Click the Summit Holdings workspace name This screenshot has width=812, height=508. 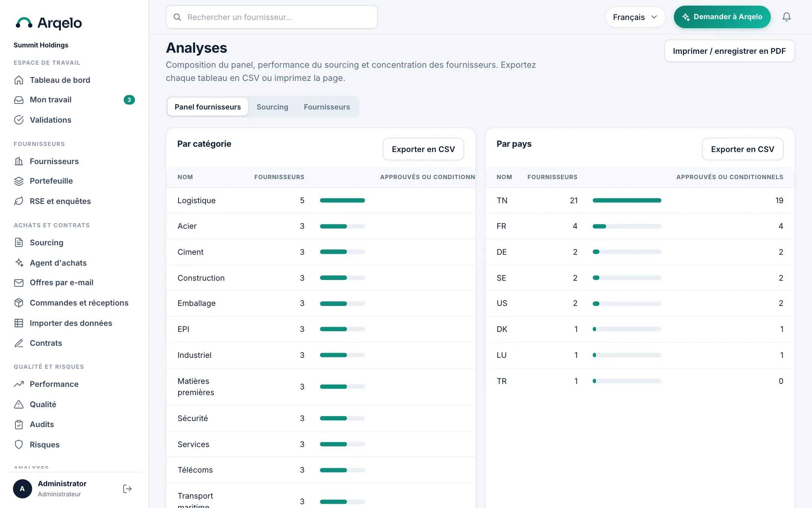[x=41, y=45]
